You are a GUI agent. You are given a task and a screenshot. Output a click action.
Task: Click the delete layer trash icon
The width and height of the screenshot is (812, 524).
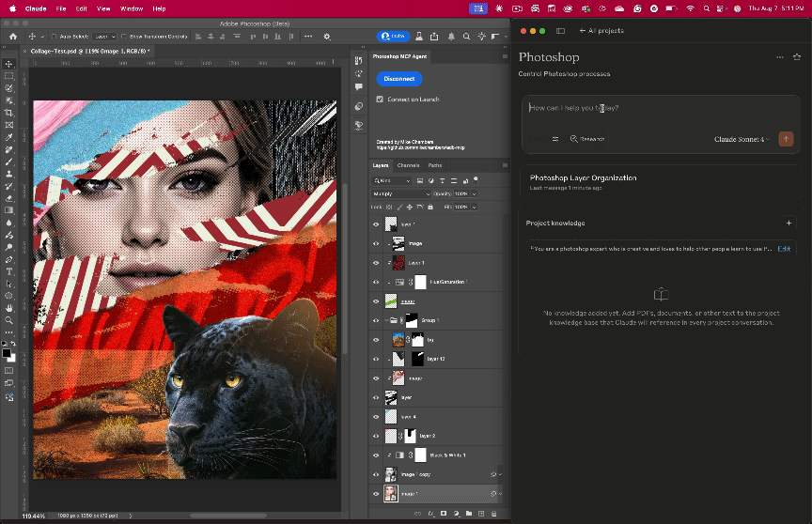click(x=492, y=514)
